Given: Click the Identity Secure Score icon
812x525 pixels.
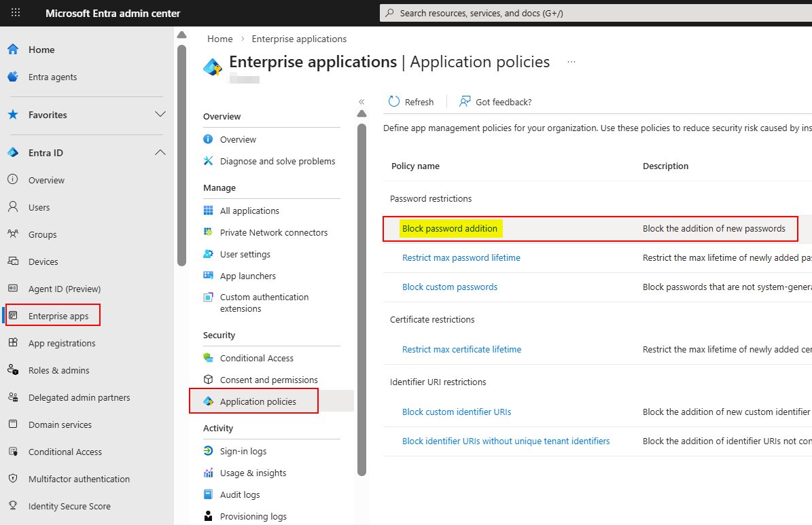Looking at the screenshot, I should tap(13, 506).
